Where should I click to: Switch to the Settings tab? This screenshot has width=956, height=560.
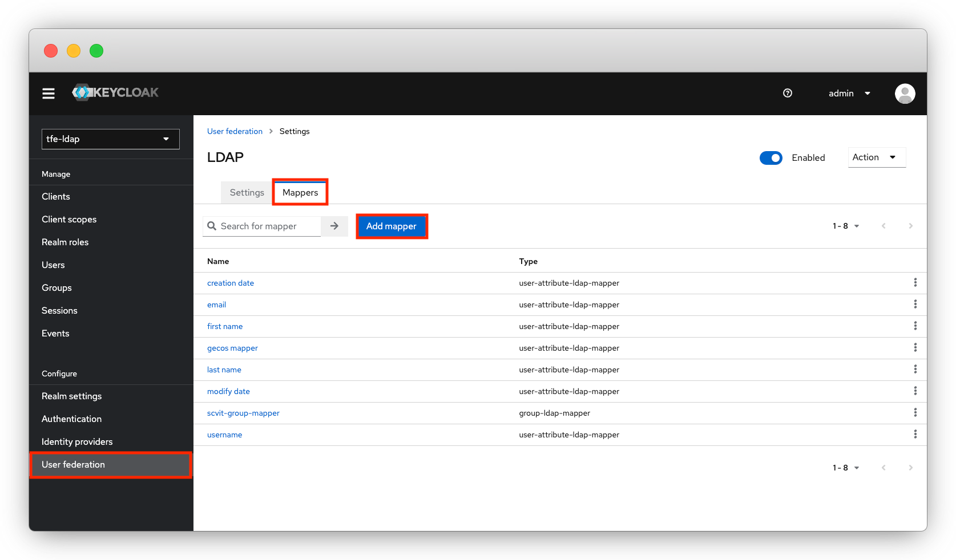247,193
